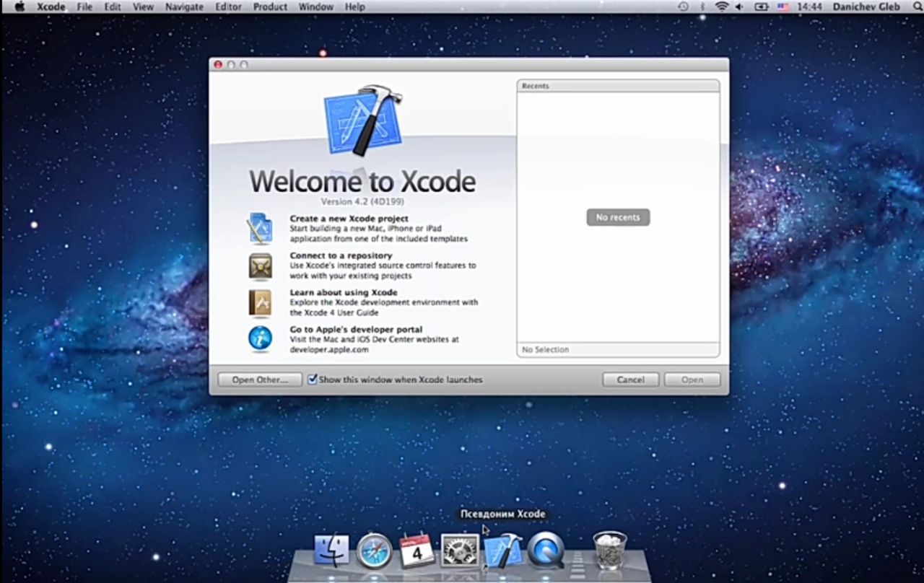
Task: Open the View menu
Action: 143,6
